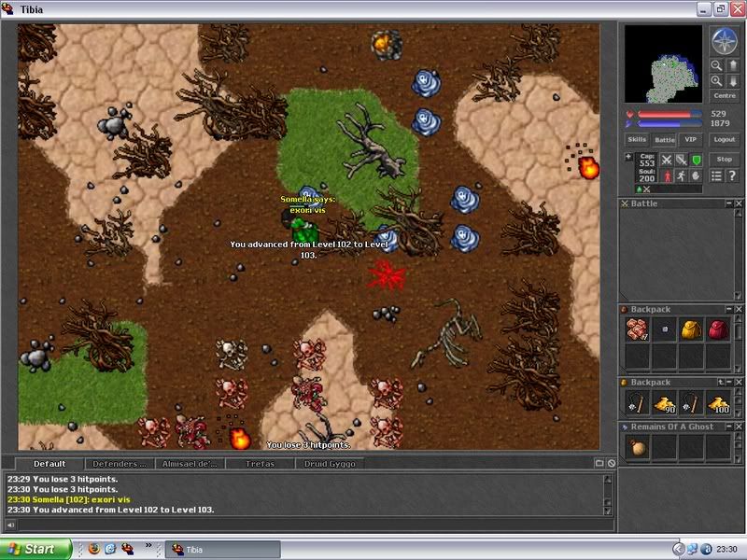Collapse the second Backpack panel
Screen dimensions: 747x560
[x=729, y=382]
